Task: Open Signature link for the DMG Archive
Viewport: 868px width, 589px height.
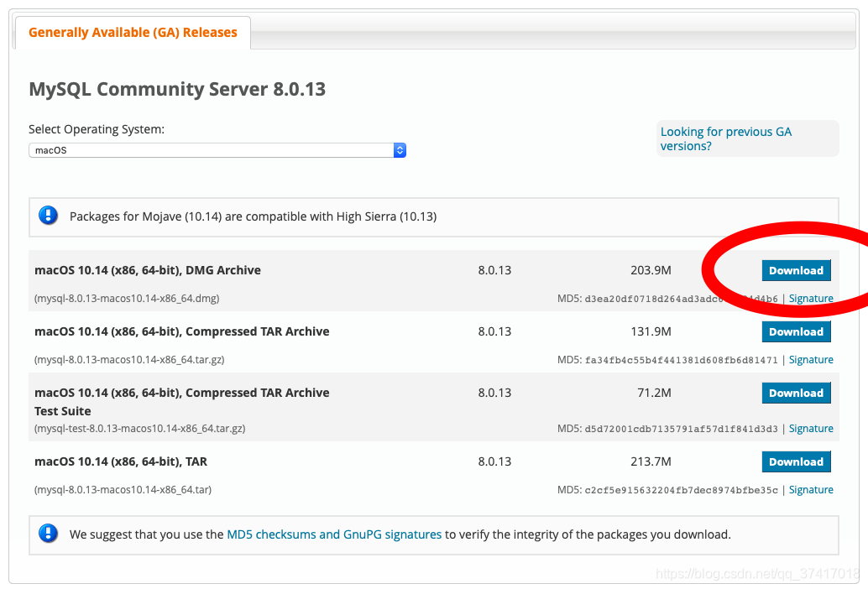Action: pyautogui.click(x=811, y=299)
